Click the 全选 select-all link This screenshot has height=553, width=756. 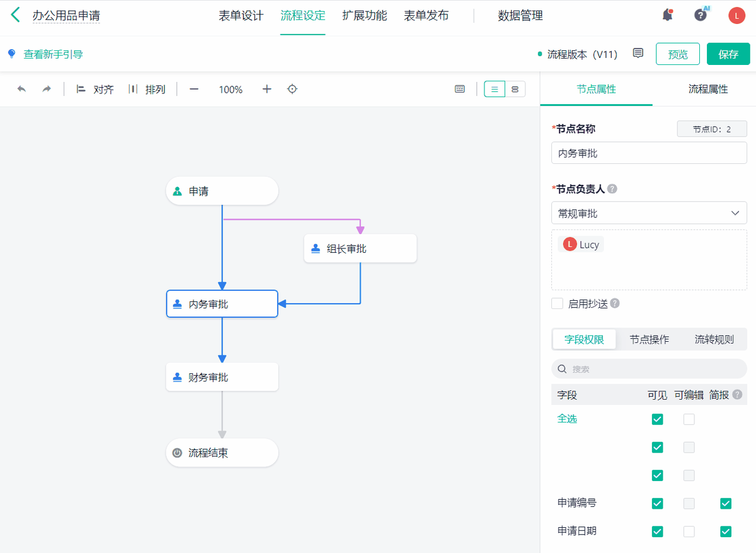(x=567, y=419)
